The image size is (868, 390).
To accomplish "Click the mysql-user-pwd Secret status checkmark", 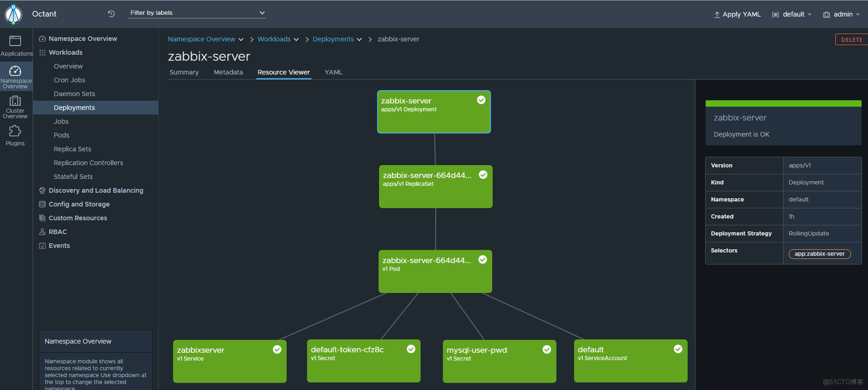I will click(547, 349).
